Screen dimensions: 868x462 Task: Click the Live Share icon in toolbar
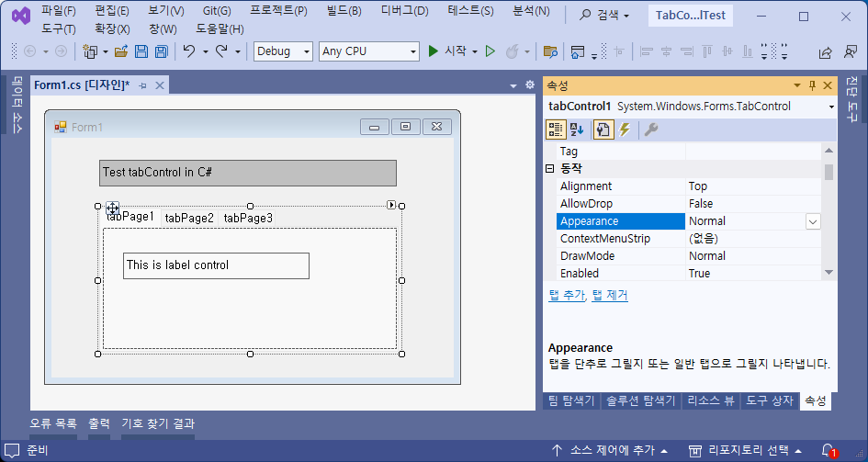825,52
